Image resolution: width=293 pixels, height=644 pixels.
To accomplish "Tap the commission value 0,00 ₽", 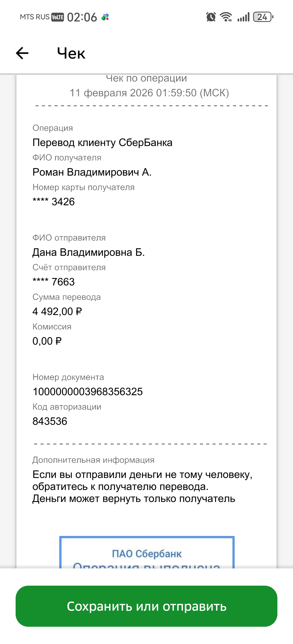I will 47,341.
